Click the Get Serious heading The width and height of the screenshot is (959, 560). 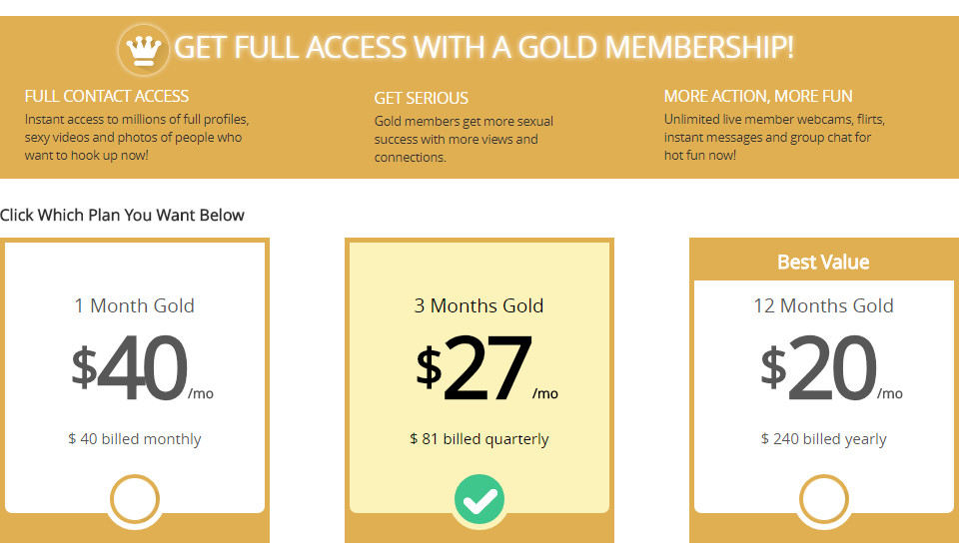tap(422, 98)
